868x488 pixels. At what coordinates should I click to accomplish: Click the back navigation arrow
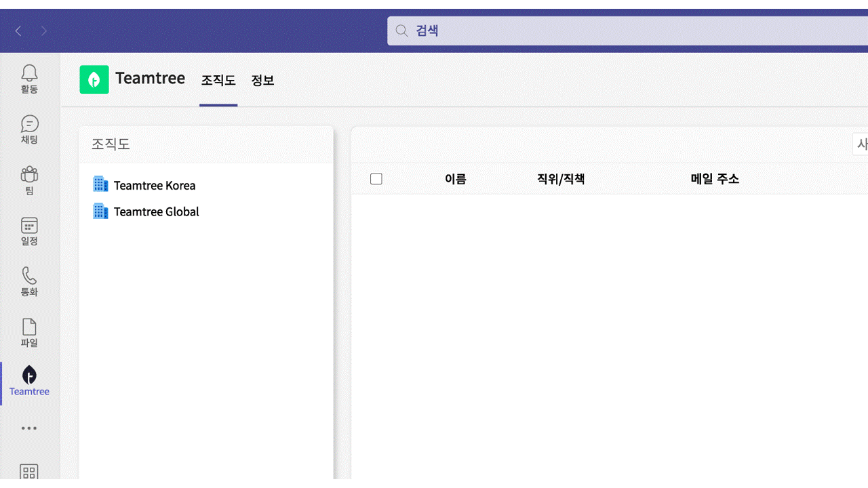tap(18, 30)
